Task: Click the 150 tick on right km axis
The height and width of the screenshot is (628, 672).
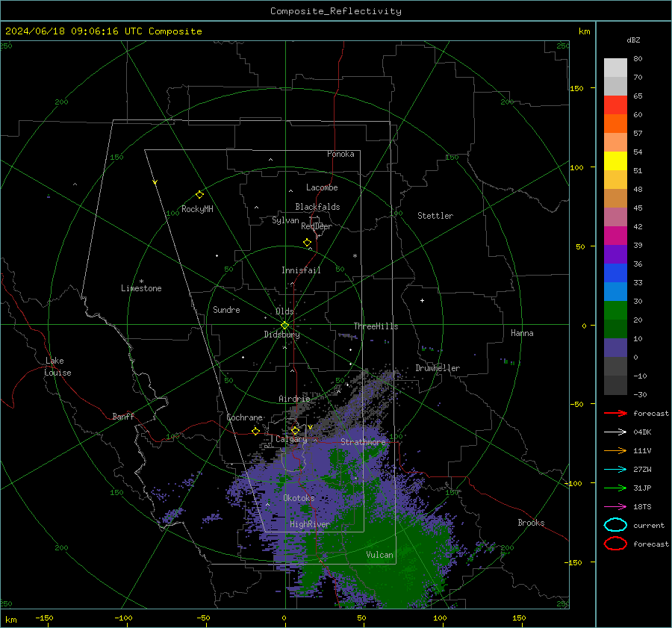Action: pyautogui.click(x=577, y=88)
